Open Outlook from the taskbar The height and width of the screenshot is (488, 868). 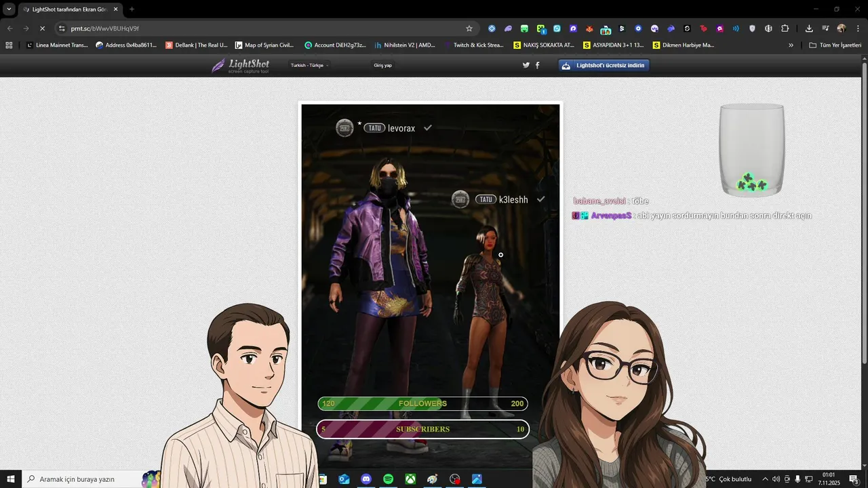pos(344,479)
